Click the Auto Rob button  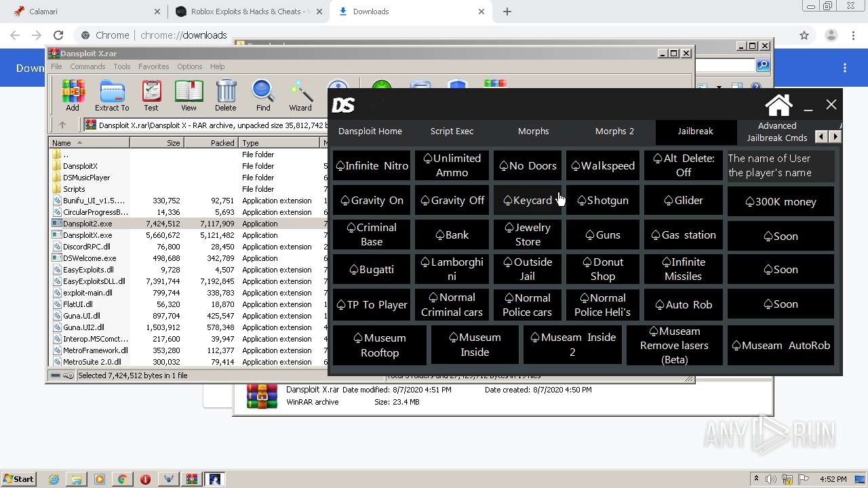684,305
